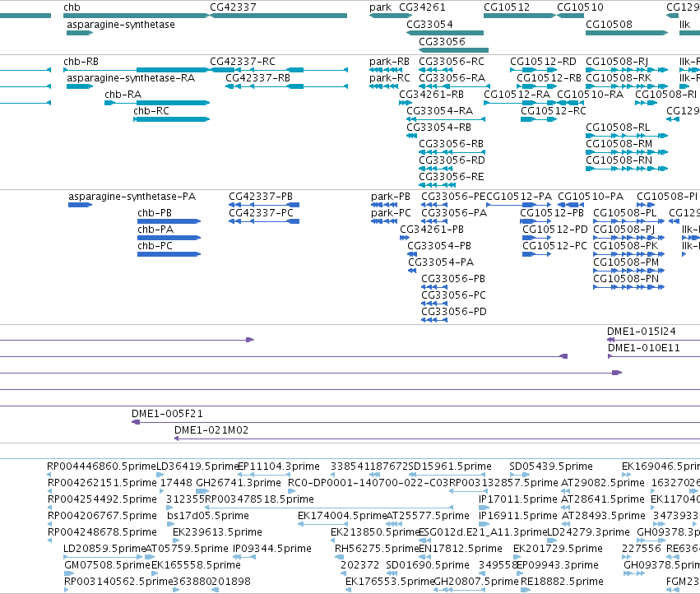700x594 pixels.
Task: Select the chb-RC transcript
Action: click(x=171, y=119)
